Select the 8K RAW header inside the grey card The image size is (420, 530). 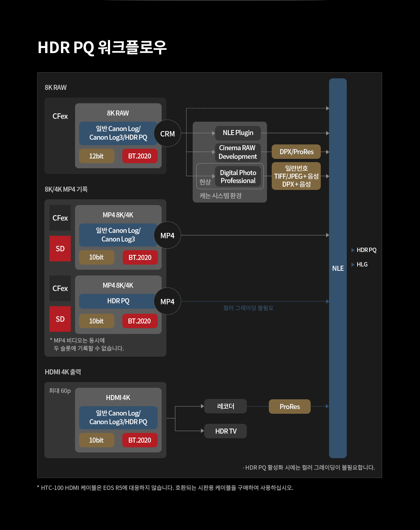click(x=118, y=113)
